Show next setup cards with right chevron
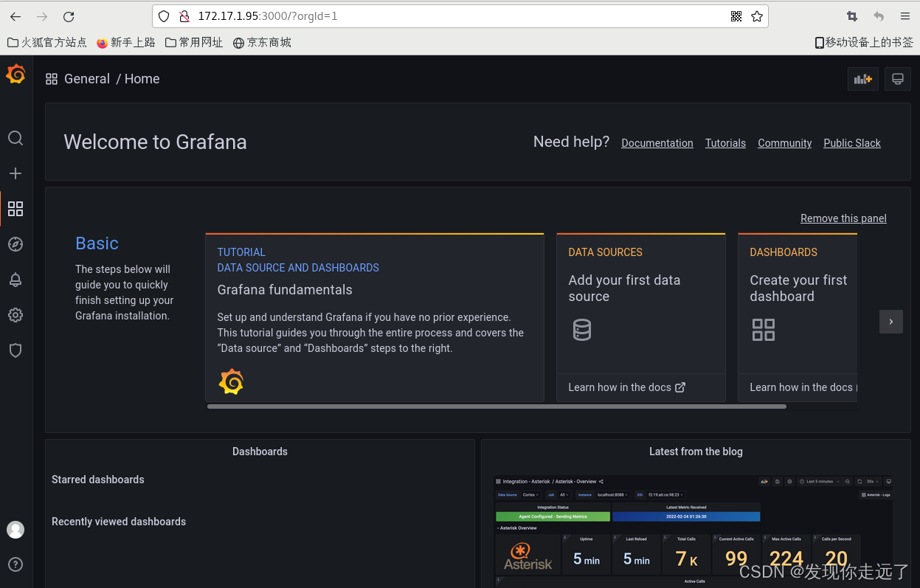 click(x=891, y=322)
